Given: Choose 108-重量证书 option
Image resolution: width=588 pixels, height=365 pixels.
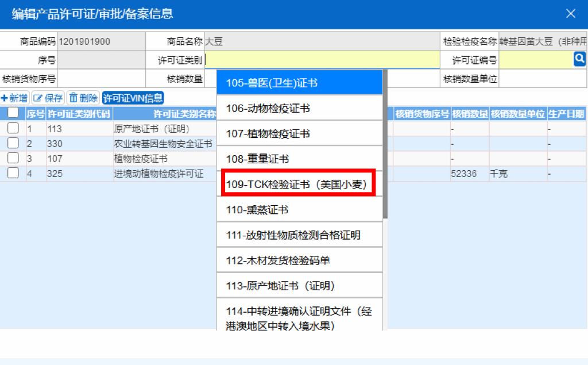Looking at the screenshot, I should (x=299, y=159).
